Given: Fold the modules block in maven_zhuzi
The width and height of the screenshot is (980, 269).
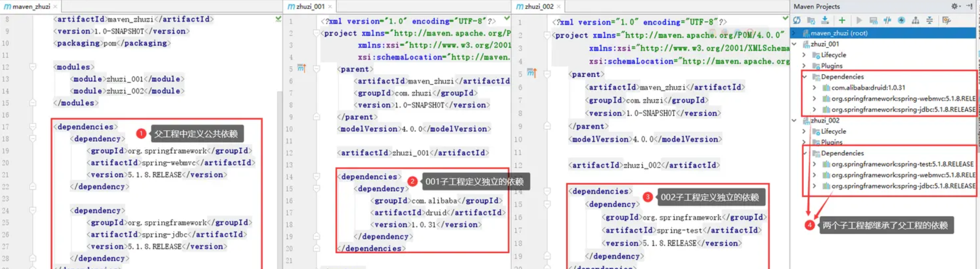Looking at the screenshot, I should tap(33, 67).
